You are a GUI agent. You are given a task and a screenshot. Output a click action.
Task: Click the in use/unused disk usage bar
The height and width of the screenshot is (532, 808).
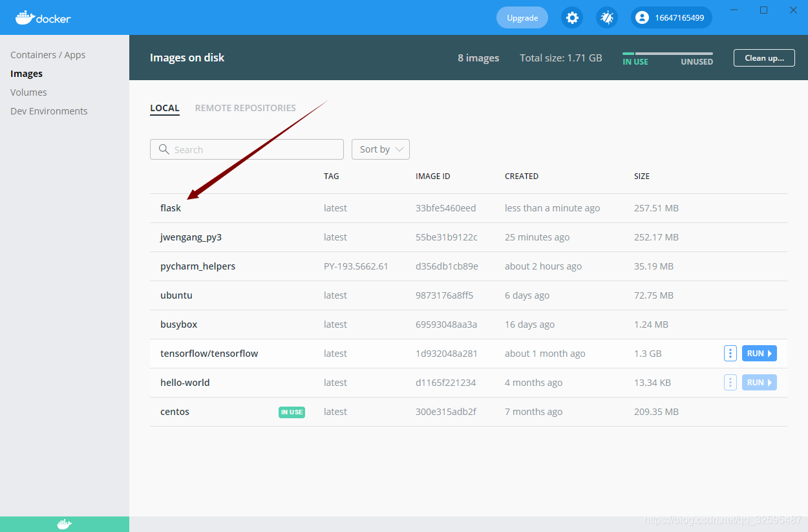pos(668,54)
